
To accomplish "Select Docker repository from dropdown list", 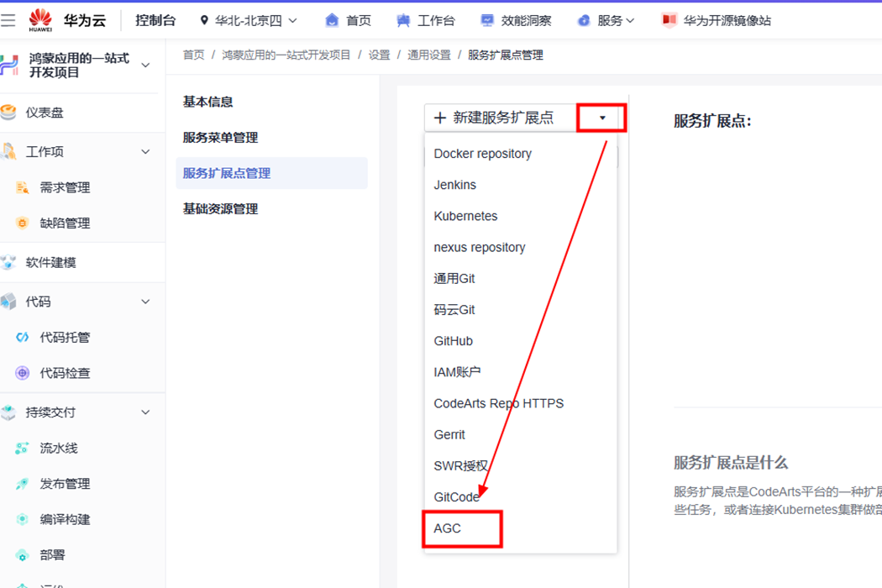I will click(x=520, y=154).
